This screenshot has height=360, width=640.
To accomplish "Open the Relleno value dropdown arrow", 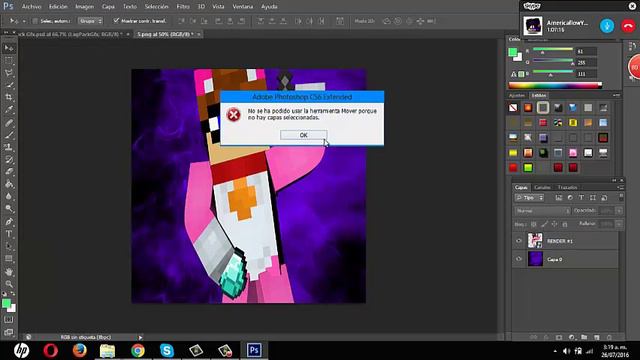I will [619, 224].
